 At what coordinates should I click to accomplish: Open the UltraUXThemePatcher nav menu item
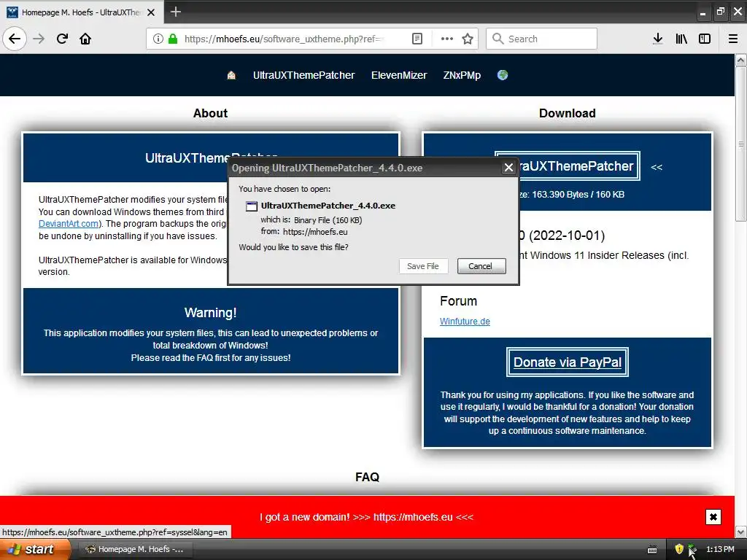304,75
